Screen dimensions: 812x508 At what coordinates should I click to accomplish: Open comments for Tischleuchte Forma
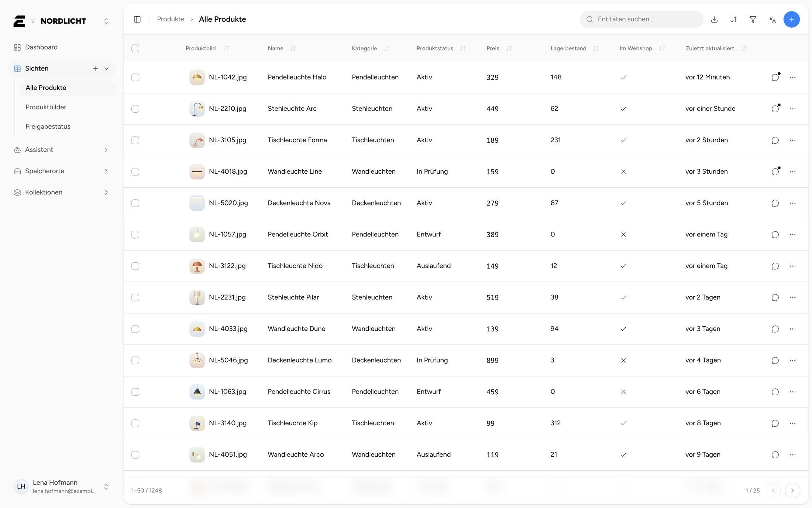[x=775, y=140]
